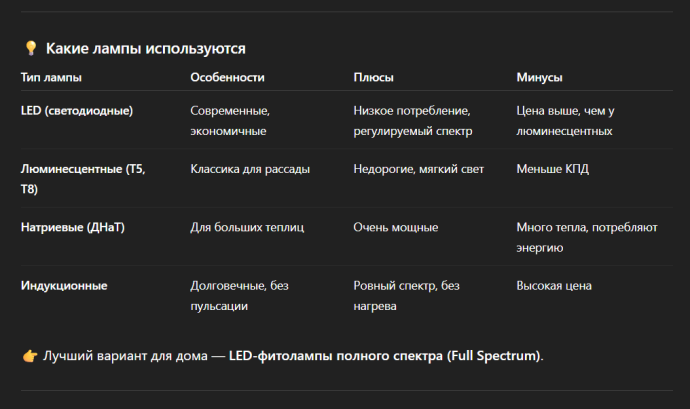Click the "Классика для рассады" cell
Viewport: 690px width, 409px height.
(250, 169)
